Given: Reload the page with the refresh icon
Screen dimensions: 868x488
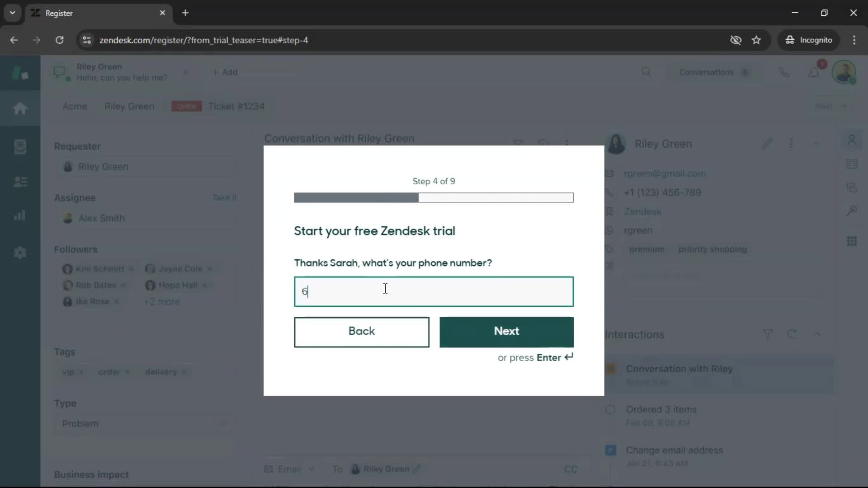Looking at the screenshot, I should pos(59,40).
